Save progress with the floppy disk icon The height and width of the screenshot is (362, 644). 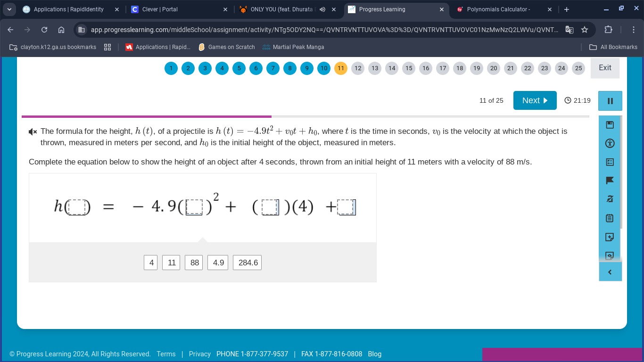point(610,124)
